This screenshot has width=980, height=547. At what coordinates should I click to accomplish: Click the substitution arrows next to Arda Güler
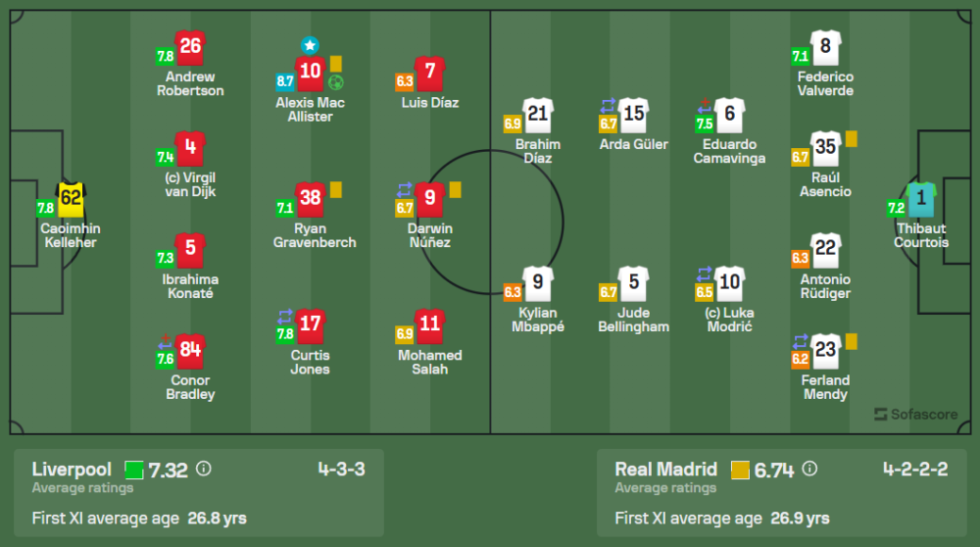[x=608, y=105]
